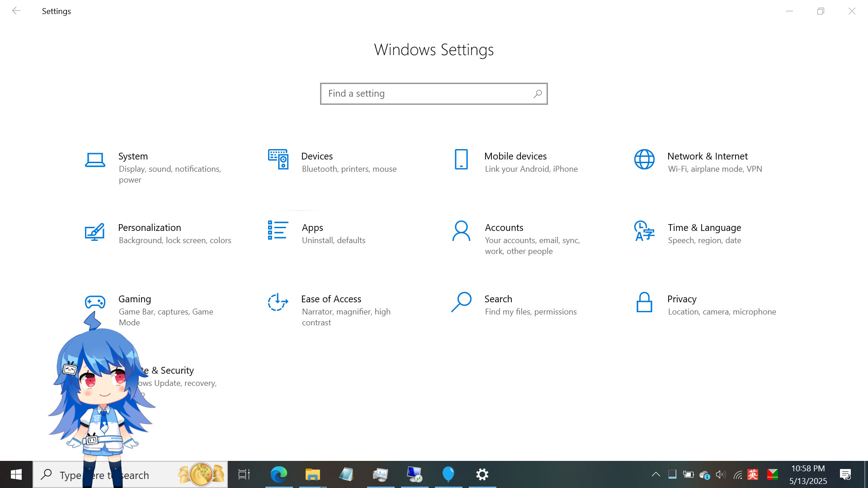The width and height of the screenshot is (868, 488).
Task: Open the Apps list icon
Action: point(278,230)
